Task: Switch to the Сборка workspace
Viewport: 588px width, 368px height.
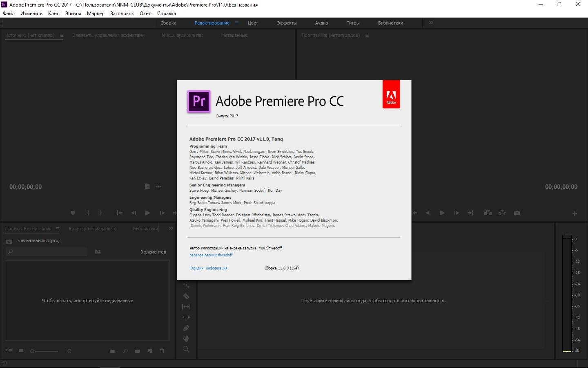Action: [168, 23]
